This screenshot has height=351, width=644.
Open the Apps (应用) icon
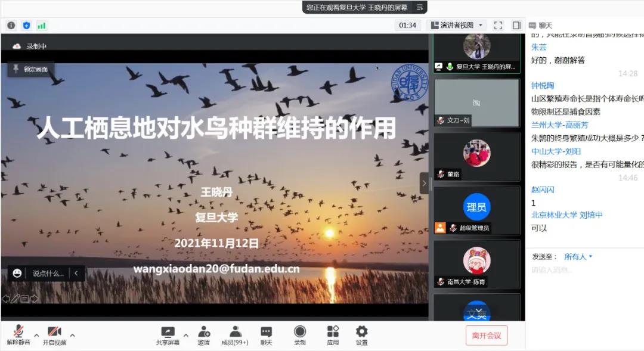tap(333, 333)
